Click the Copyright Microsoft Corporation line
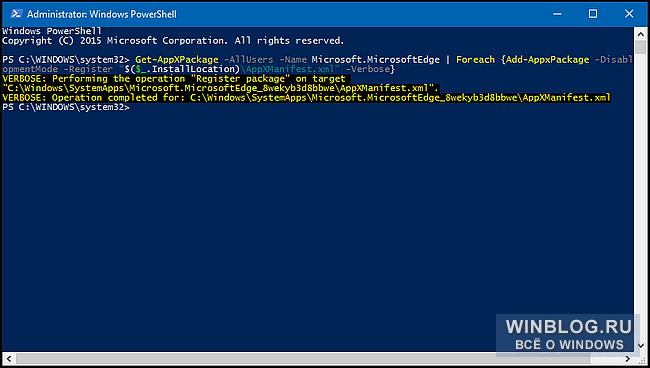The height and width of the screenshot is (368, 650). tap(173, 41)
